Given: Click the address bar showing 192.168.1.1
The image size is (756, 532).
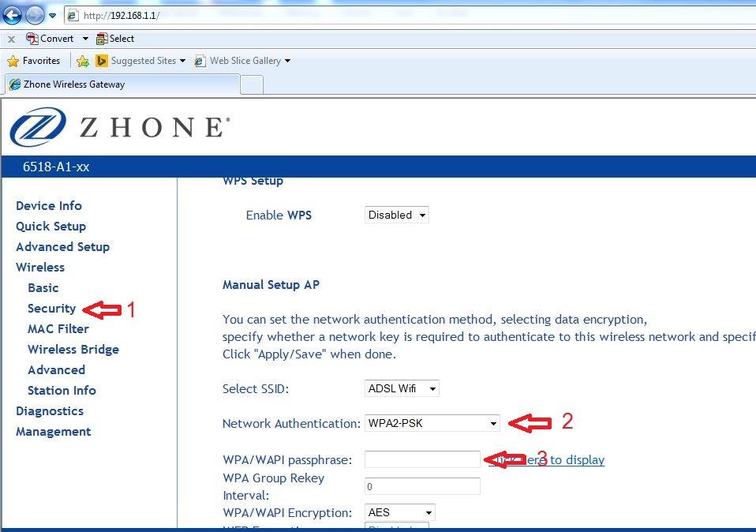Looking at the screenshot, I should (410, 16).
